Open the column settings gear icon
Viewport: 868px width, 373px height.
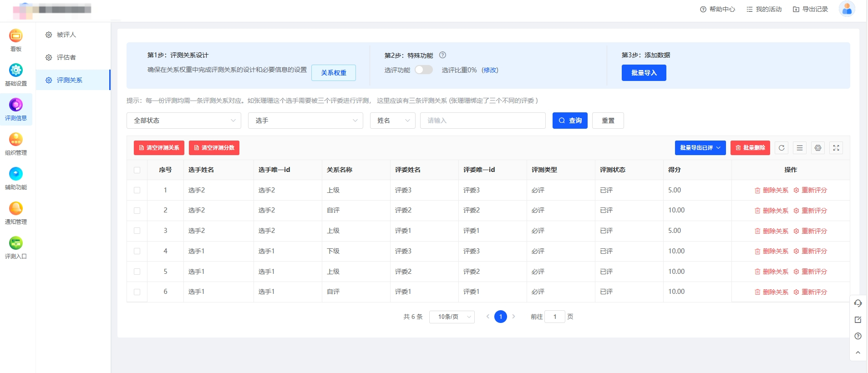[x=818, y=148]
